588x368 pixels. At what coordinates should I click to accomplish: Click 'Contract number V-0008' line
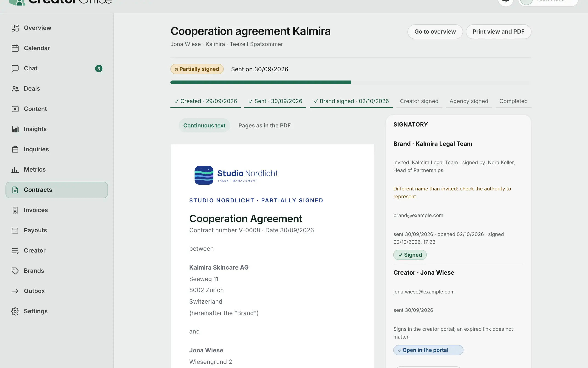(252, 230)
